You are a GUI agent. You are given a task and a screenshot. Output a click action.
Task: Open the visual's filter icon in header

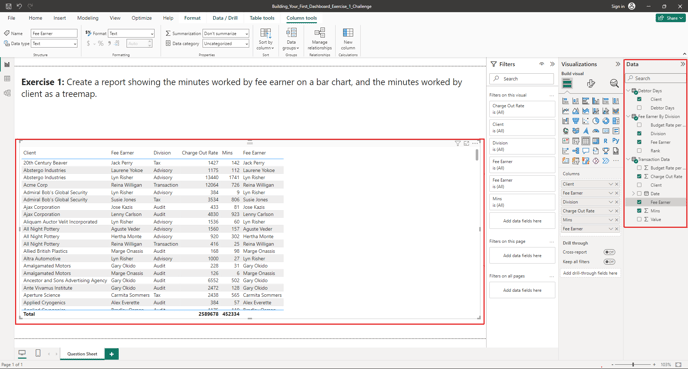[x=458, y=143]
